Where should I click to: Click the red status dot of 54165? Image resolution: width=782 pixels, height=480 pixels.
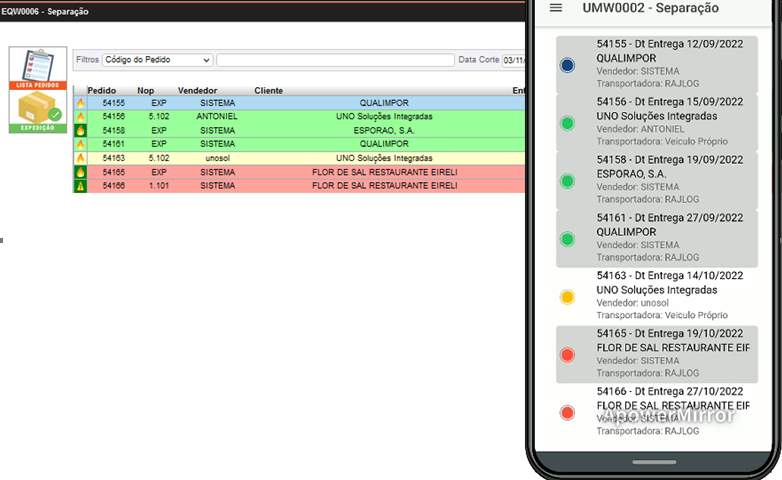567,355
